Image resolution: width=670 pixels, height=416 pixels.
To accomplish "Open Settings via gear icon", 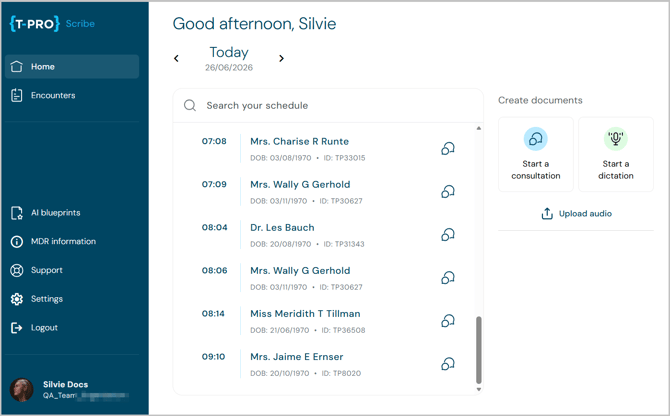I will (17, 299).
